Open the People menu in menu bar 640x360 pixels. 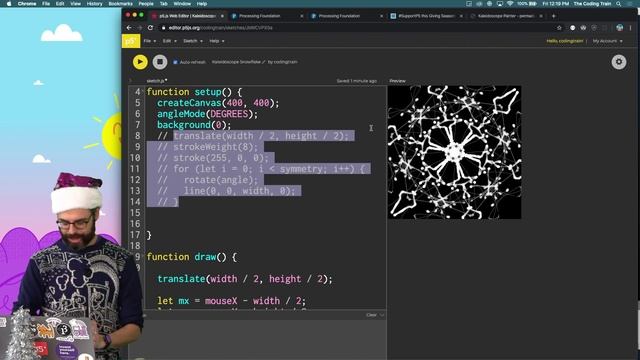[146, 4]
